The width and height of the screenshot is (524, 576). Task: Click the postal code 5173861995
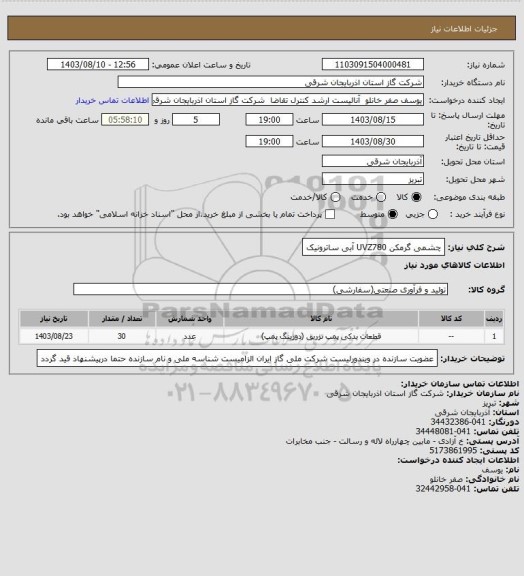click(453, 450)
